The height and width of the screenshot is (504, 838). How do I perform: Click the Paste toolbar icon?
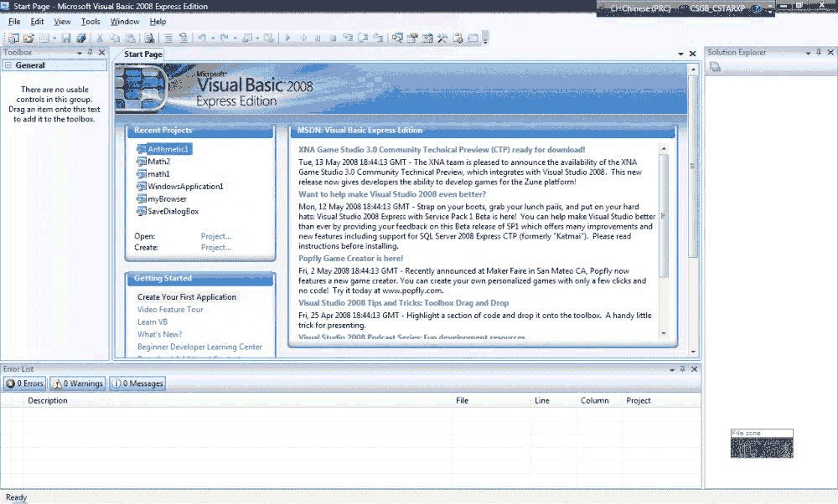pos(131,38)
